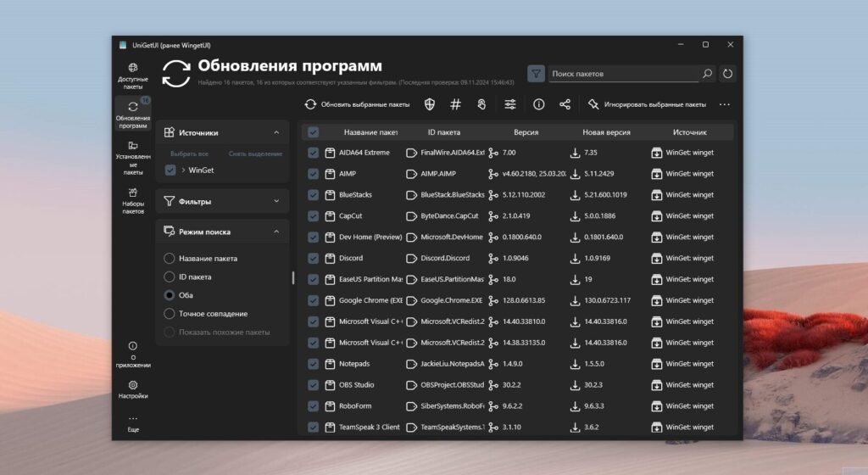Click package icon of TeamSpeak 3 Client row
868x475 pixels.
click(330, 427)
